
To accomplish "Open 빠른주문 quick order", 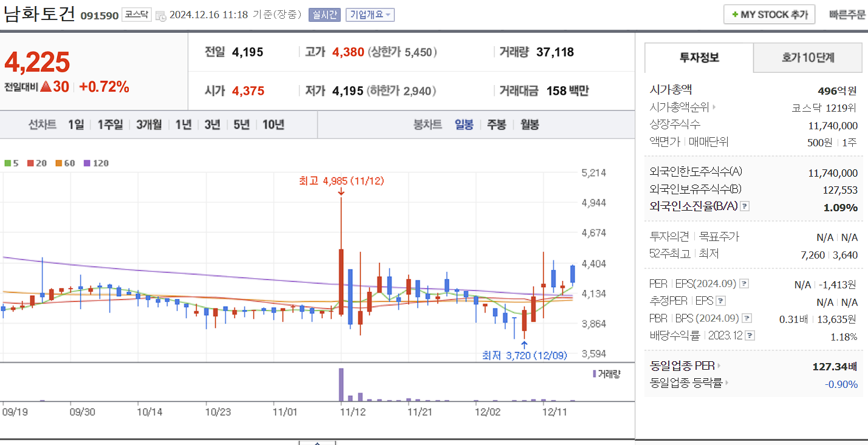I will (x=847, y=15).
